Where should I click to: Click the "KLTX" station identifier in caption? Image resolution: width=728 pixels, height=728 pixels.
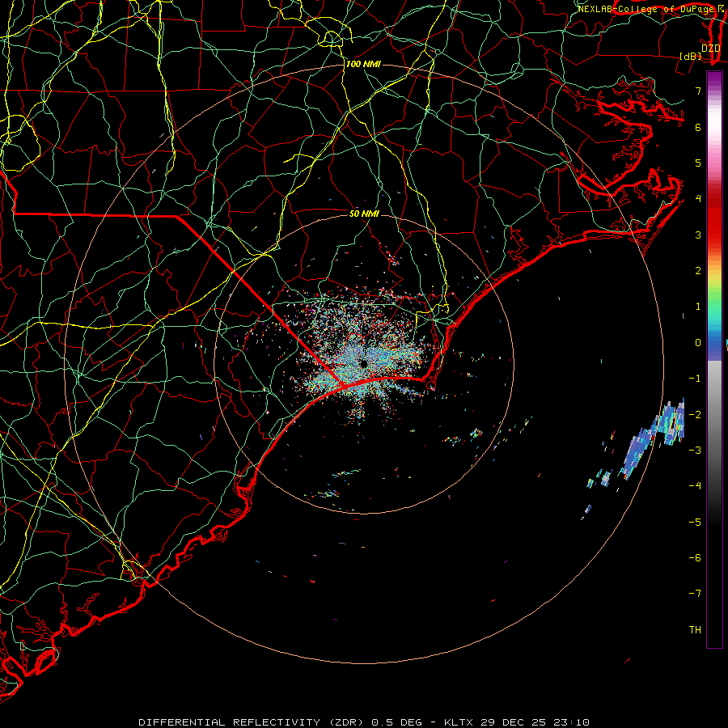[459, 722]
